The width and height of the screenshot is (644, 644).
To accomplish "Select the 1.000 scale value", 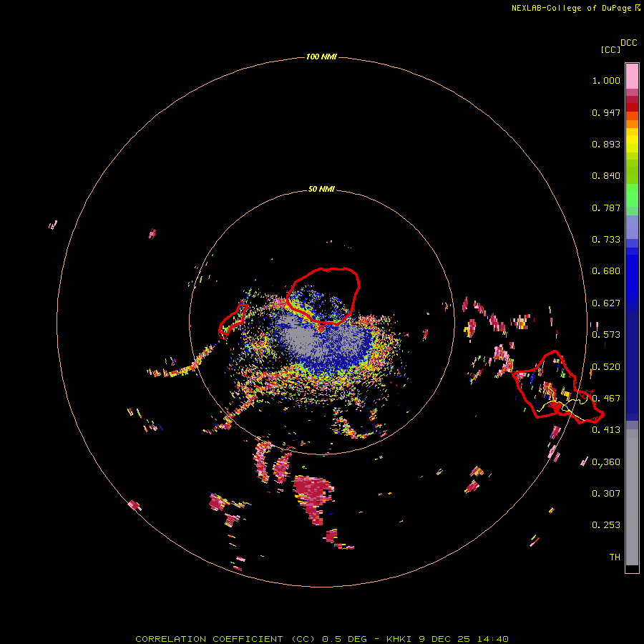I will point(606,80).
